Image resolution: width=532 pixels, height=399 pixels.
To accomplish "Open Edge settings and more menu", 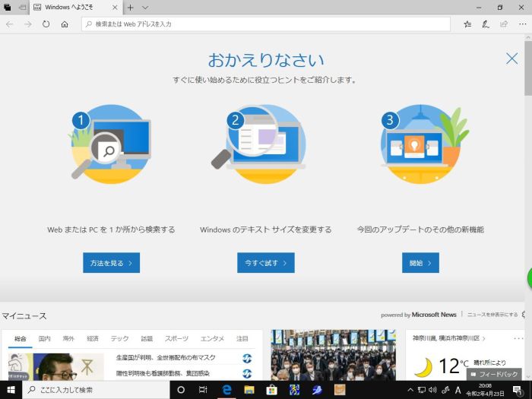I will [x=520, y=24].
